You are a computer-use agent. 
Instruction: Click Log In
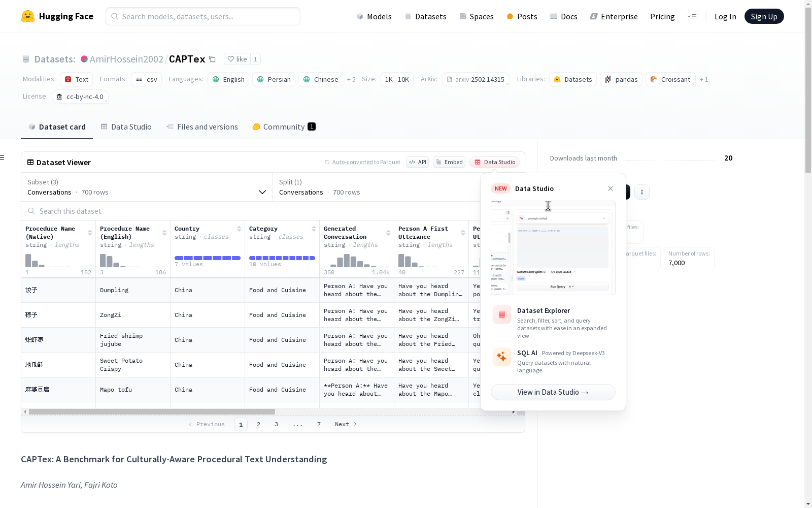tap(725, 16)
